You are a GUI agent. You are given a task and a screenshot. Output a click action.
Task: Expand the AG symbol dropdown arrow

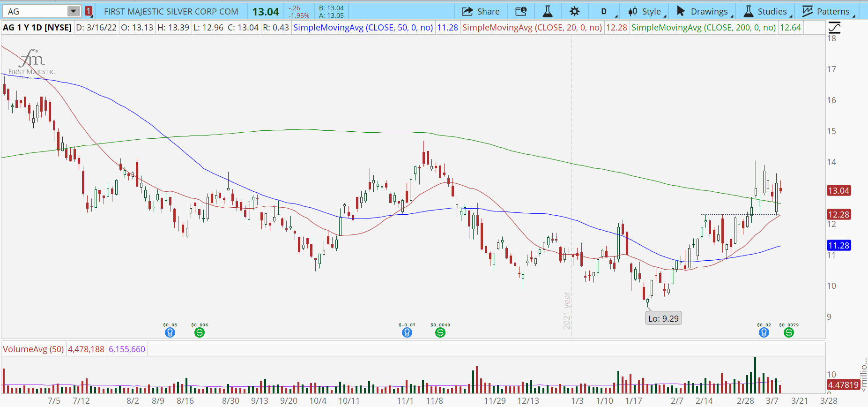(74, 11)
